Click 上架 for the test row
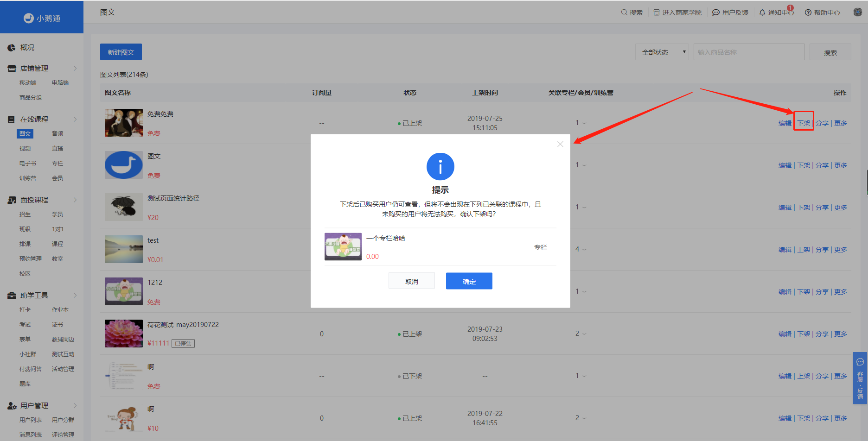Image resolution: width=868 pixels, height=441 pixels. (x=804, y=250)
